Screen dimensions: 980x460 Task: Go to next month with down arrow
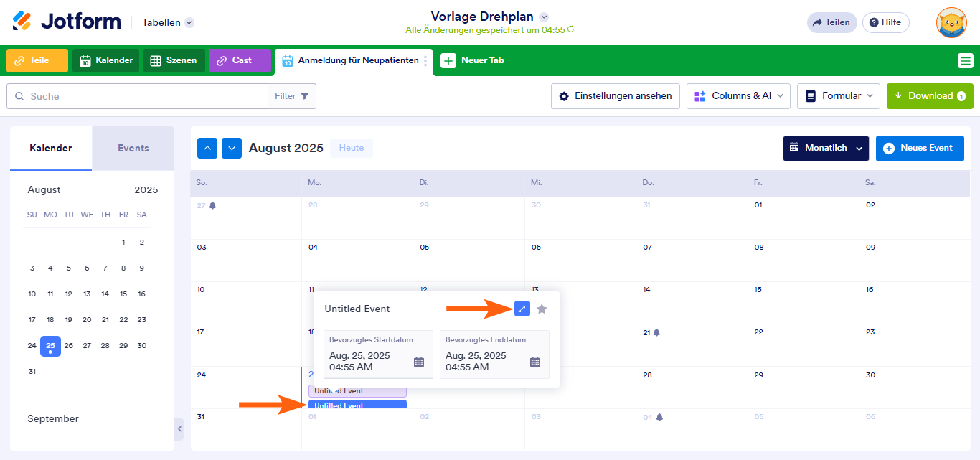click(232, 148)
